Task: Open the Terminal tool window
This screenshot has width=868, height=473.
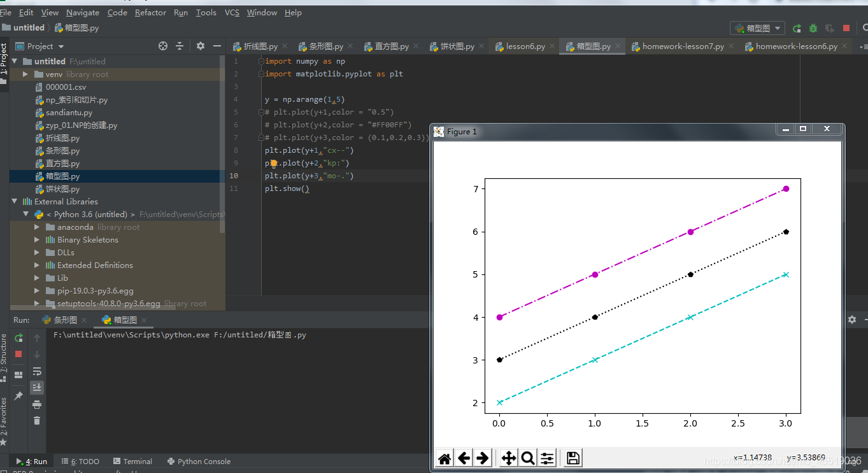Action: 132,462
